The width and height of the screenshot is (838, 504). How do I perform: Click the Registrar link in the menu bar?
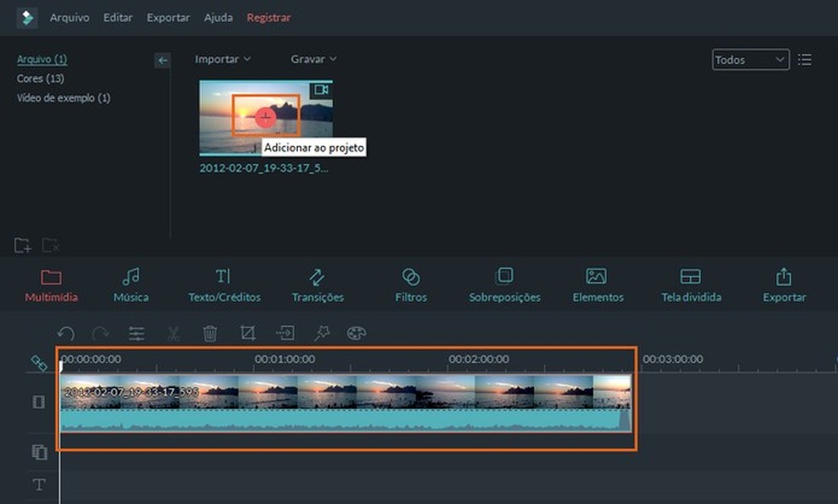[x=268, y=17]
